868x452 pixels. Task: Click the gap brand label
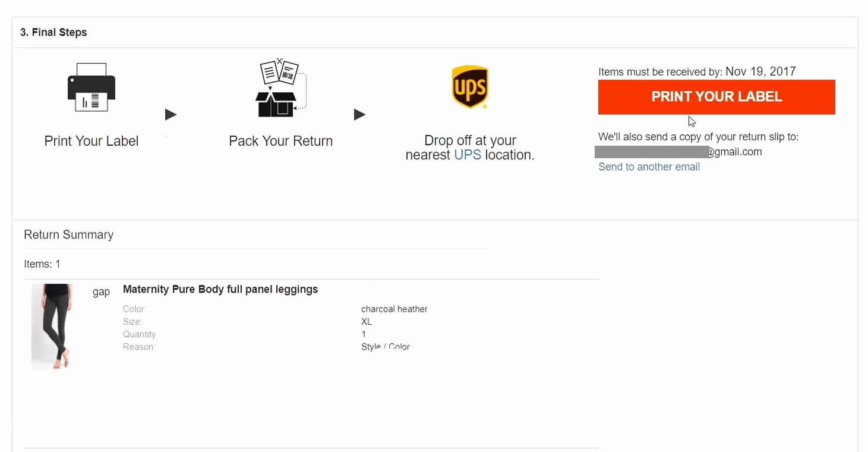click(x=101, y=292)
